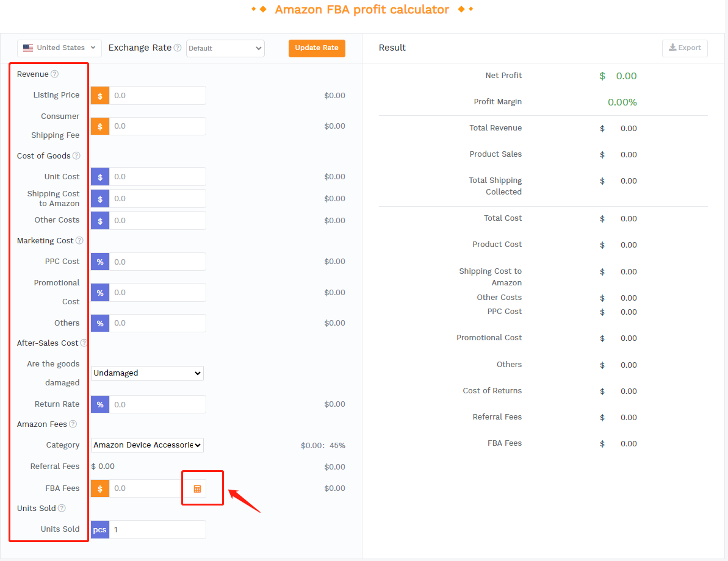This screenshot has width=728, height=561.
Task: Open the Undamaged goods condition dropdown
Action: pos(147,373)
